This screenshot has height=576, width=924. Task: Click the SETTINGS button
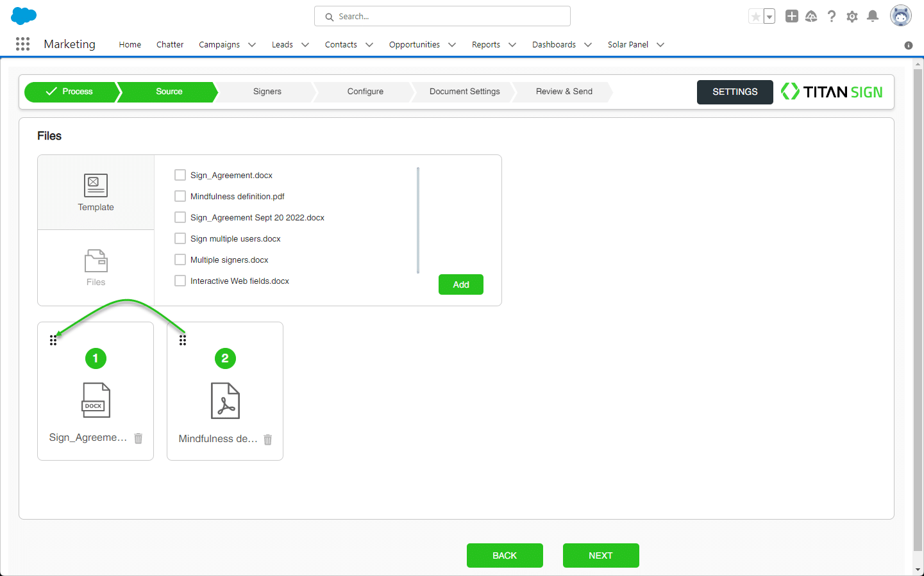735,92
